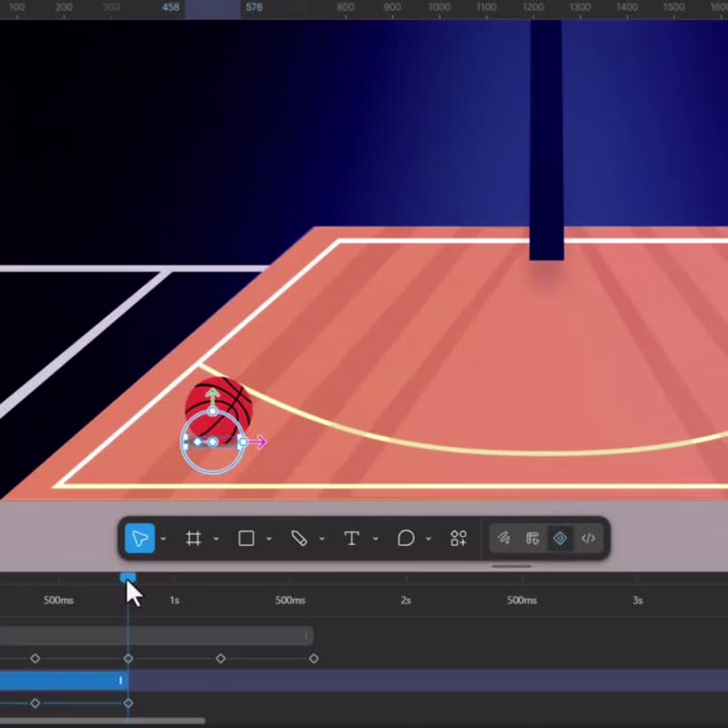
Task: Switch to Draw mode squiggle icon
Action: tap(504, 538)
